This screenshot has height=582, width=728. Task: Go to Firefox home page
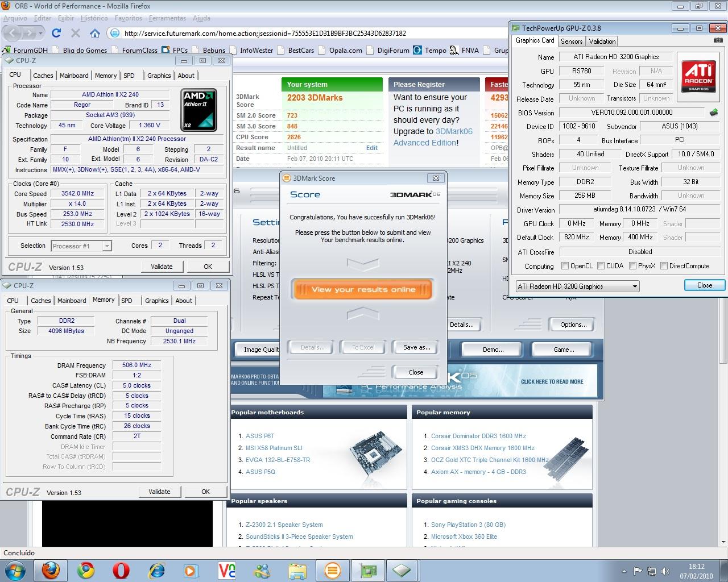[95, 33]
